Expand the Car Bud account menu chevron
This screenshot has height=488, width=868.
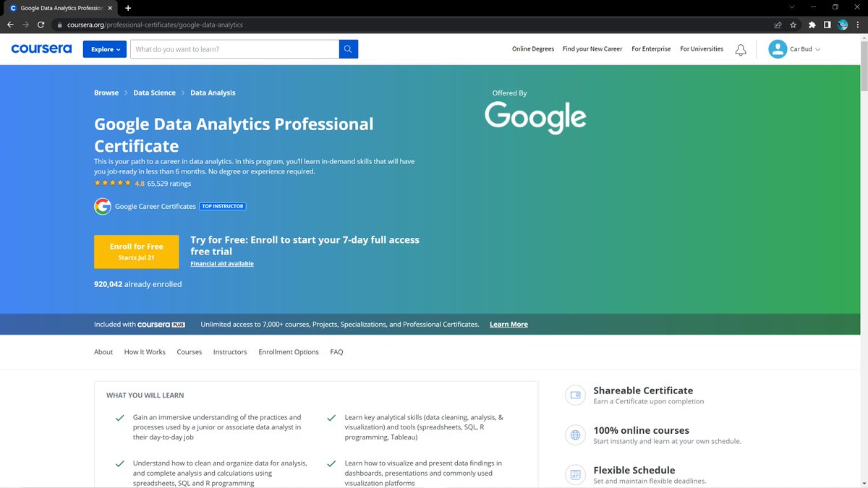(817, 48)
